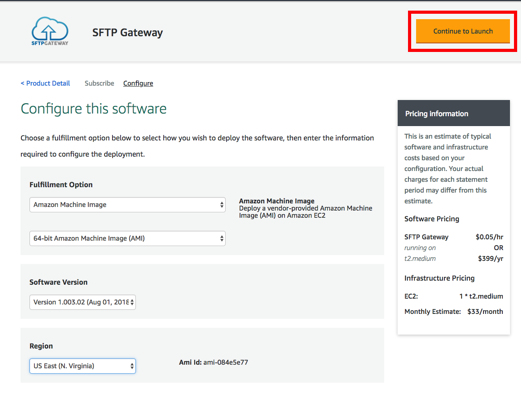This screenshot has width=521, height=400.
Task: Click the Configure this software heading
Action: pyautogui.click(x=93, y=109)
